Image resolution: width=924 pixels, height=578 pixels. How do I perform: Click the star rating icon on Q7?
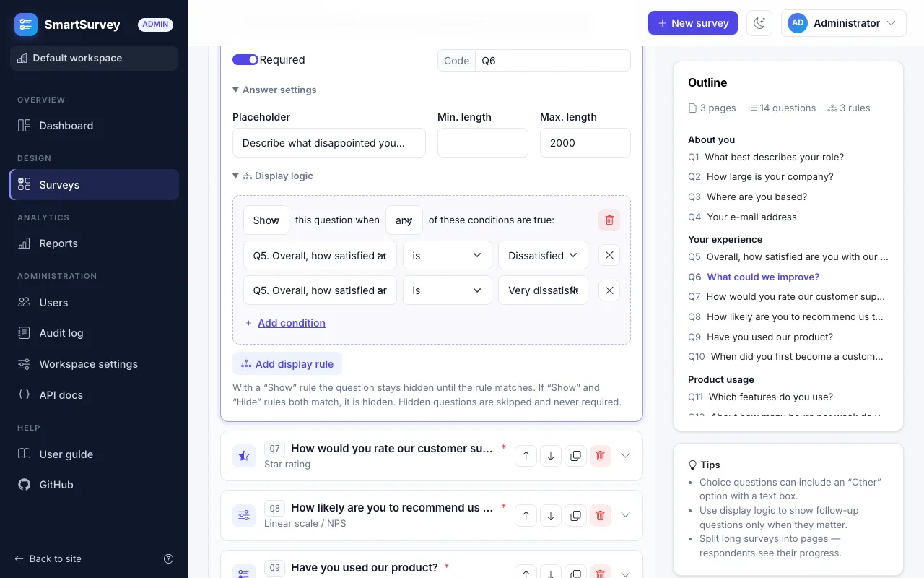[244, 456]
